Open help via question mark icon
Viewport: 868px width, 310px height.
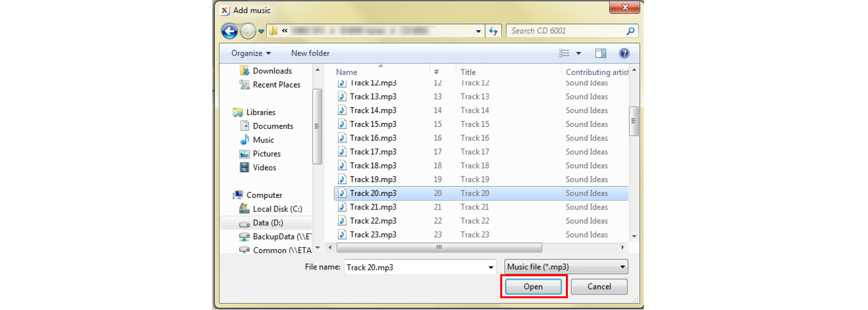(x=624, y=53)
